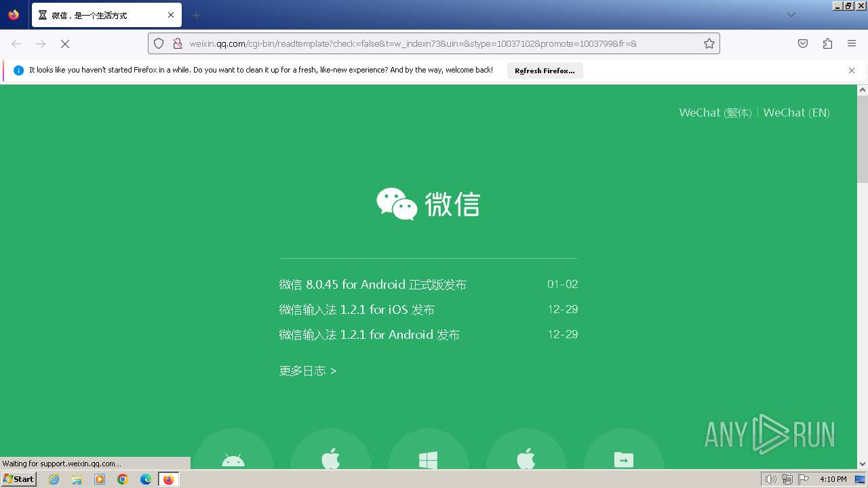The height and width of the screenshot is (488, 868).
Task: Click the page scrollbar down arrow
Action: click(863, 464)
